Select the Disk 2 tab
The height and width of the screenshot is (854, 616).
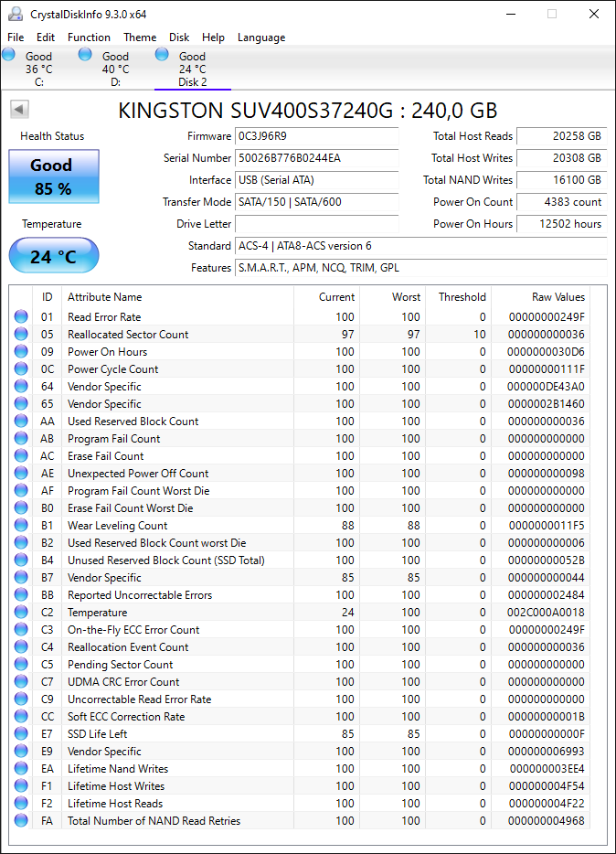point(193,69)
